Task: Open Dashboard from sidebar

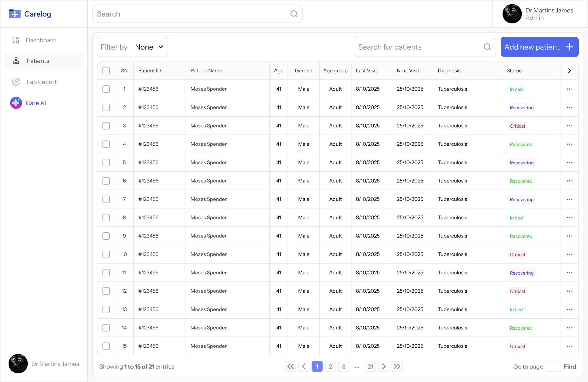Action: 40,40
